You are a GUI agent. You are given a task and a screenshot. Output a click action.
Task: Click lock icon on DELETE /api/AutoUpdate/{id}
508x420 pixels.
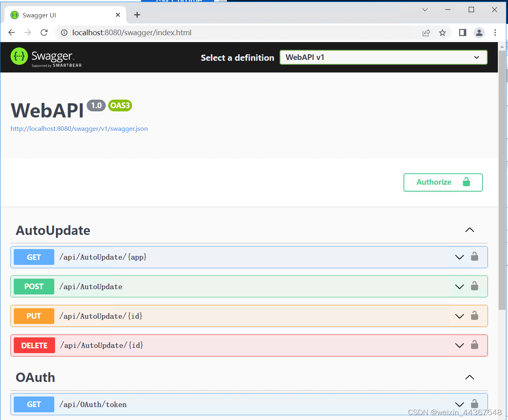tap(474, 345)
